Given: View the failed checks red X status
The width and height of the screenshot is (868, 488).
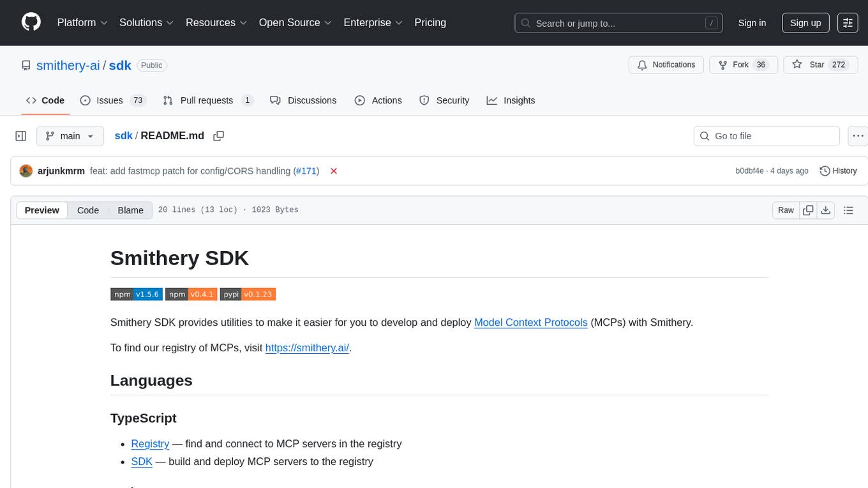Looking at the screenshot, I should tap(333, 171).
